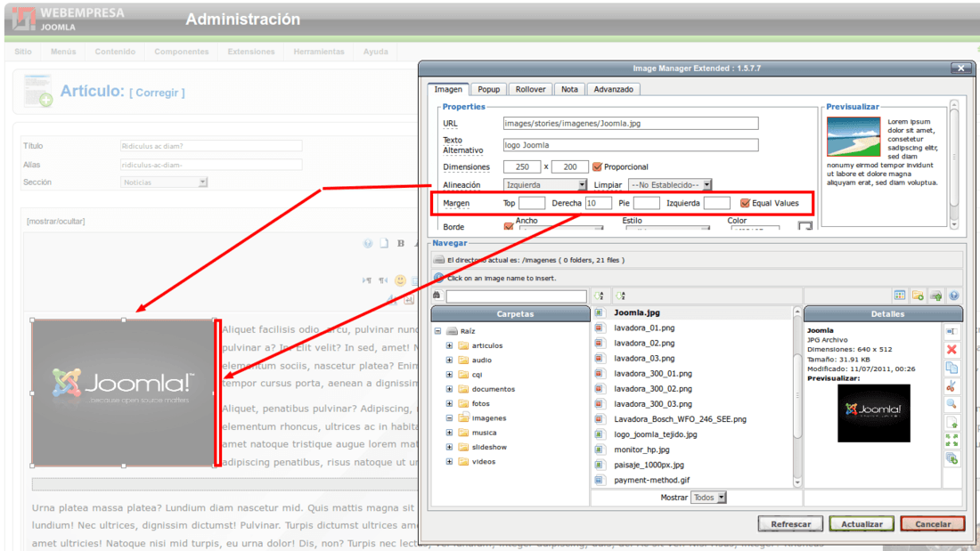Click the red delete file icon
Viewport: 980px width, 551px height.
coord(951,349)
